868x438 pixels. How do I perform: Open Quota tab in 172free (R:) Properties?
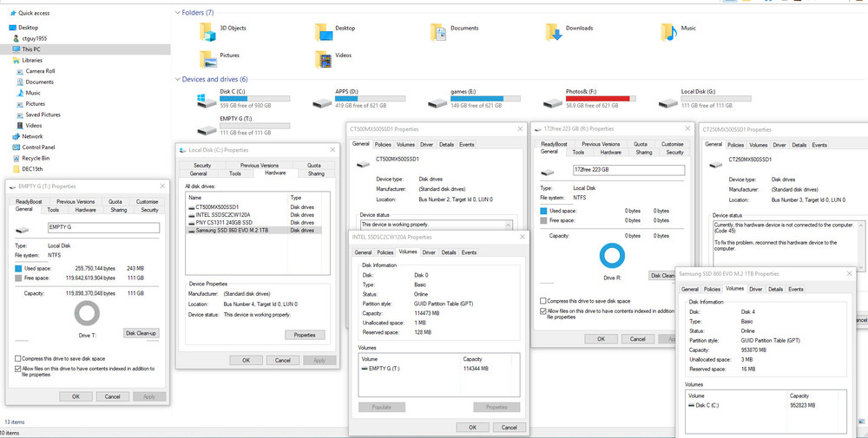641,144
